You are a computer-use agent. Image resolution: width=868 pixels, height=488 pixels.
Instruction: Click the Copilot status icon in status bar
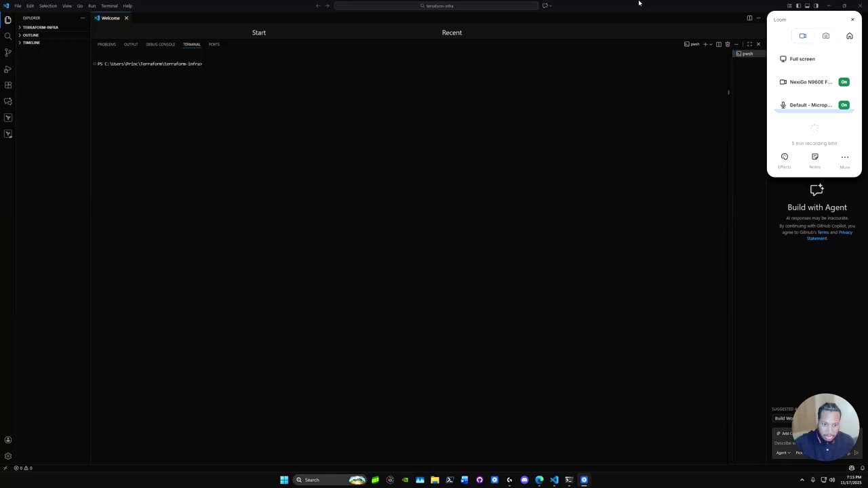coord(852,468)
